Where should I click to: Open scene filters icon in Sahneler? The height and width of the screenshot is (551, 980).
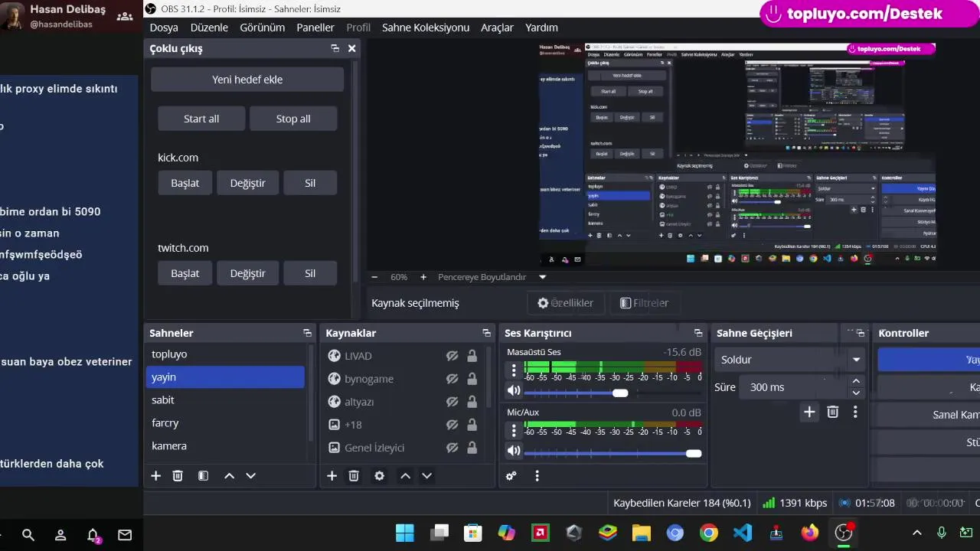(203, 476)
